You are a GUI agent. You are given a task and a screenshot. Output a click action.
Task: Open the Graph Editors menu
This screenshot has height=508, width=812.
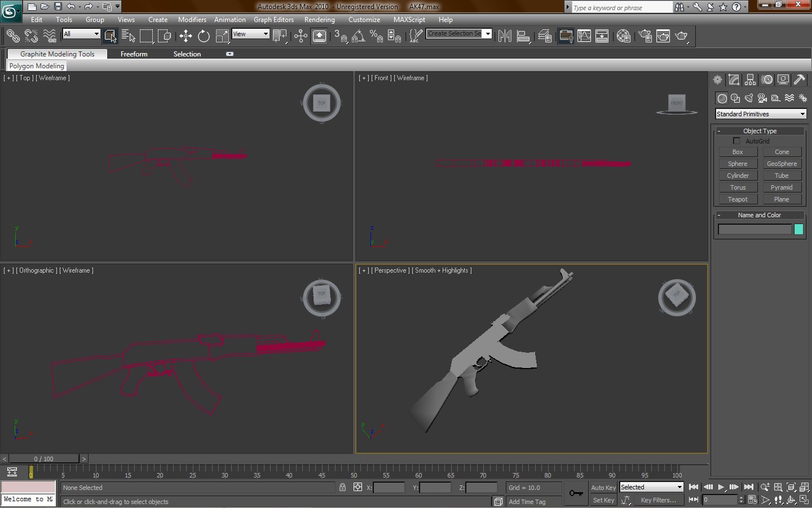(x=273, y=20)
